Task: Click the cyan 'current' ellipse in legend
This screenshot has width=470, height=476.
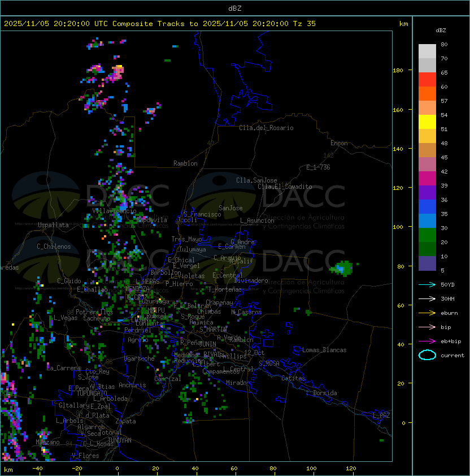Action: [x=427, y=355]
